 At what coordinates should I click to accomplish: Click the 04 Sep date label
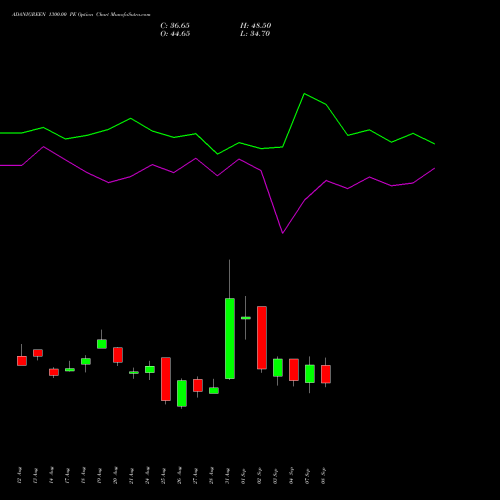[291, 475]
